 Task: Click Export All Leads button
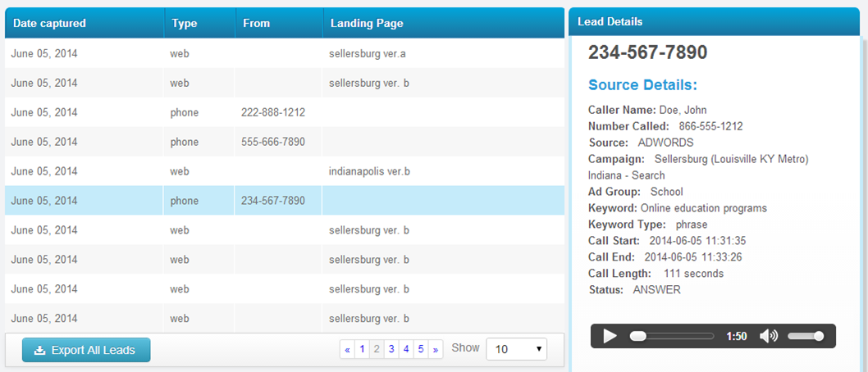tap(86, 350)
